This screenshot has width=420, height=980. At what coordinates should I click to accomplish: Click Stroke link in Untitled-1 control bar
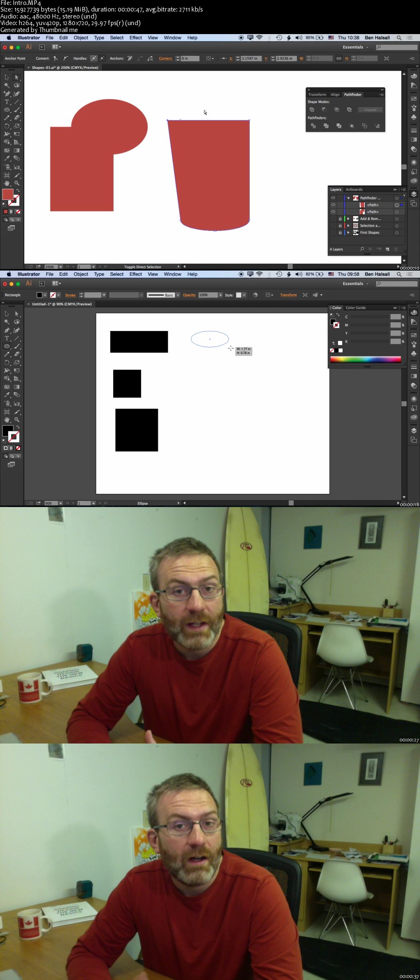pos(71,295)
